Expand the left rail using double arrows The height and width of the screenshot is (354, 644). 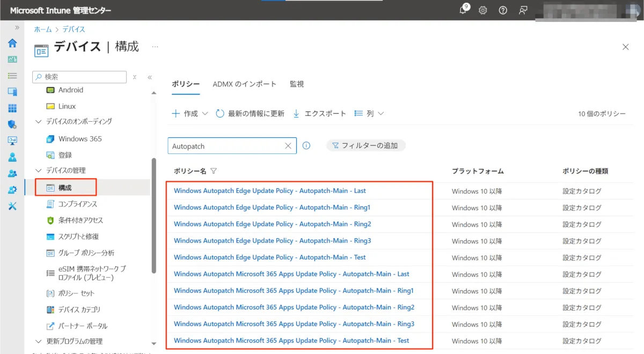tap(17, 27)
